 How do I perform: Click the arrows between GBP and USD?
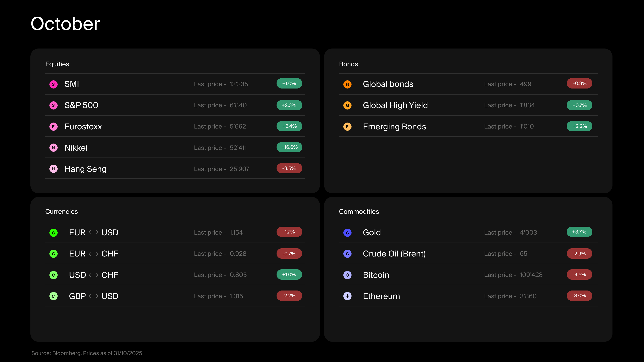point(93,296)
